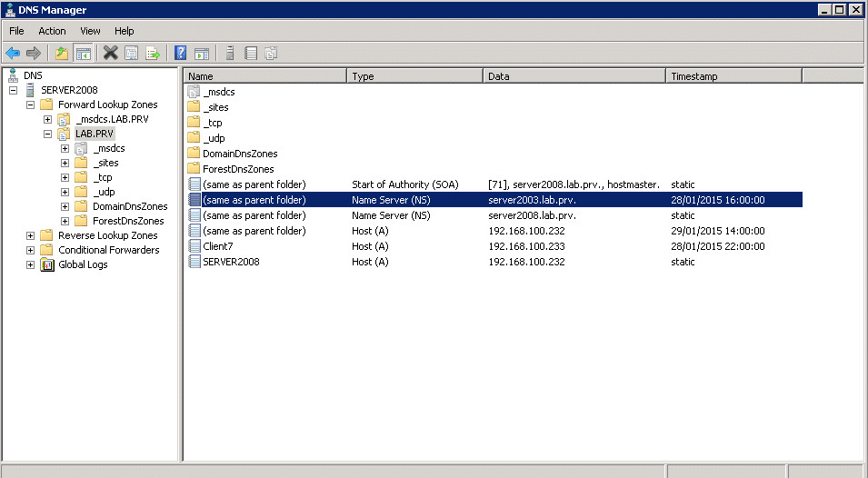This screenshot has width=868, height=478.
Task: Click the DNS root icon in tree
Action: [x=13, y=75]
